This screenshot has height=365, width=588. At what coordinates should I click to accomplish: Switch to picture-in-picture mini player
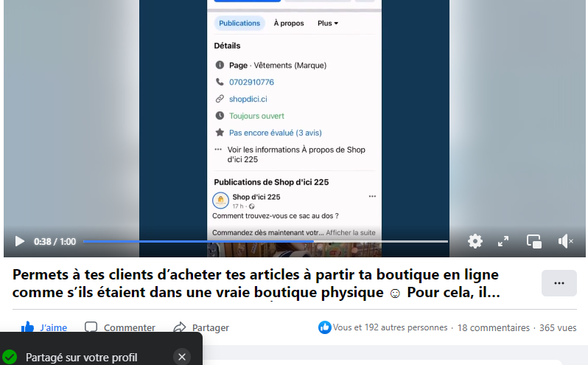[x=534, y=241]
